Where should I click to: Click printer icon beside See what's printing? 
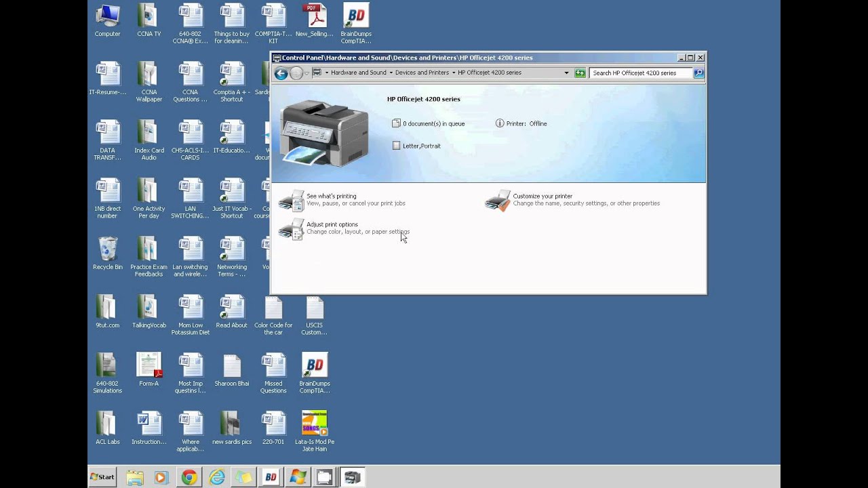(292, 201)
